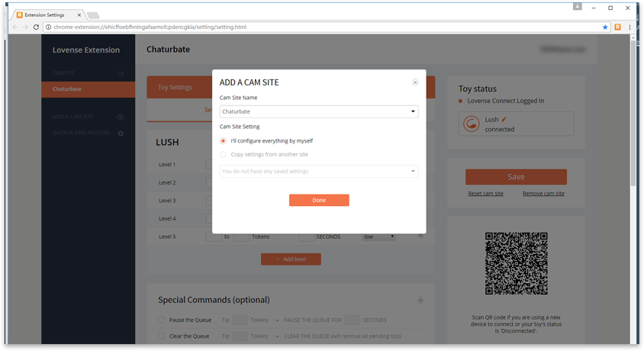Image resolution: width=644 pixels, height=351 pixels.
Task: Click the plus icon beside Add a Cam Site
Action: (x=120, y=117)
